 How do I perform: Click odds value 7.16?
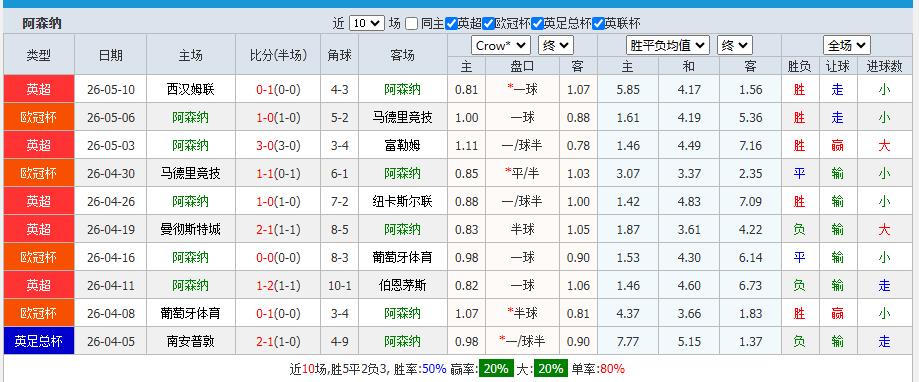[751, 145]
